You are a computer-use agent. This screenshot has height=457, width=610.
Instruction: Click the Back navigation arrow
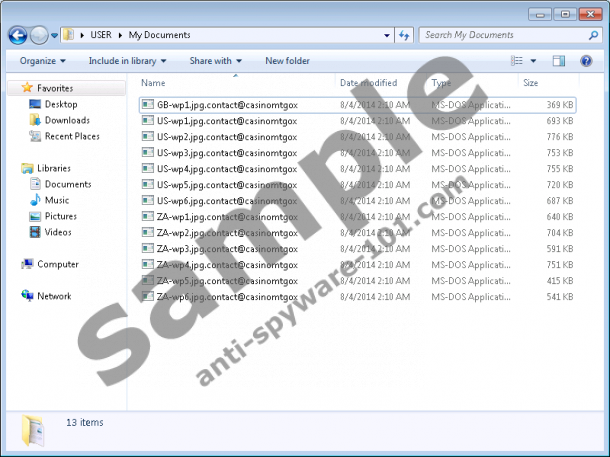coord(17,35)
